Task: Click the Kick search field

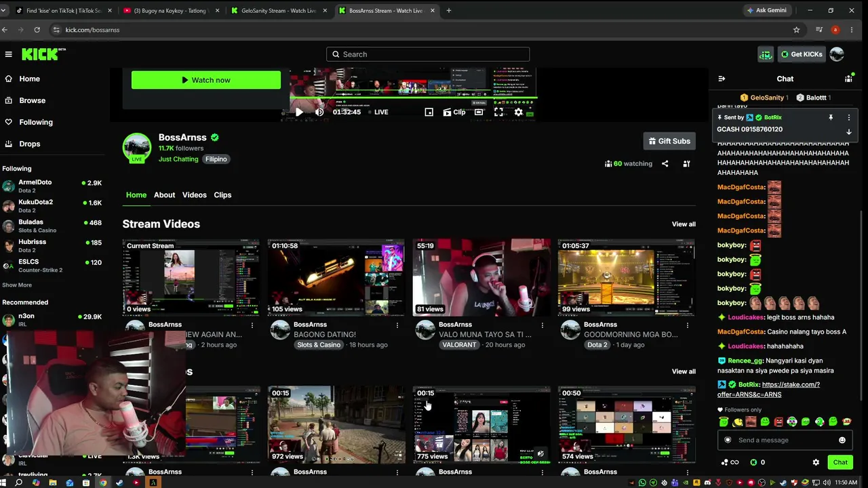Action: point(428,54)
